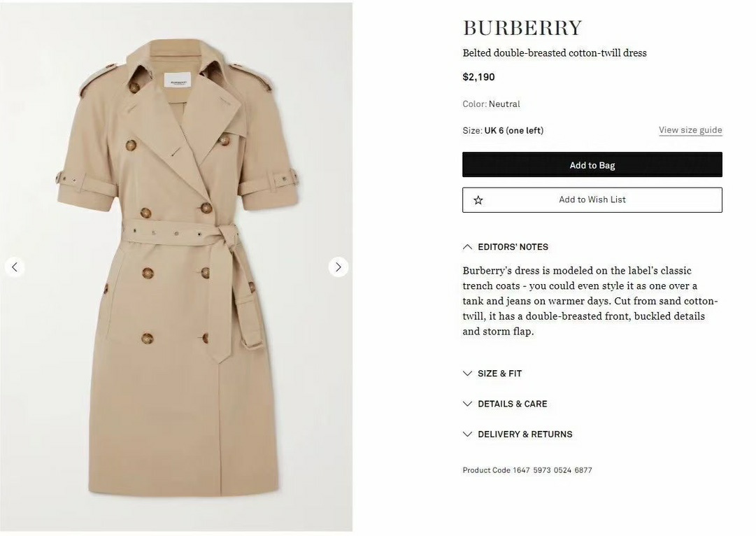This screenshot has width=756, height=536.
Task: Click the Neutral color label
Action: click(x=504, y=104)
